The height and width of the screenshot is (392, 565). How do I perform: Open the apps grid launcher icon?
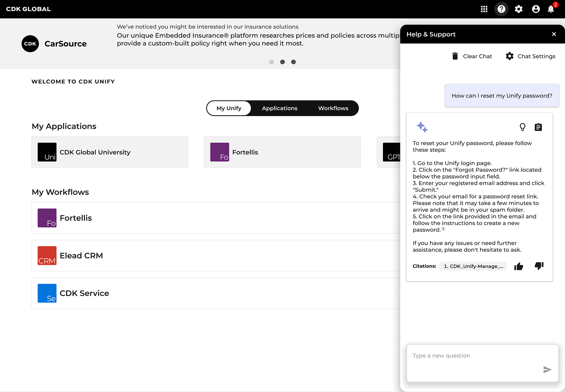pyautogui.click(x=484, y=9)
